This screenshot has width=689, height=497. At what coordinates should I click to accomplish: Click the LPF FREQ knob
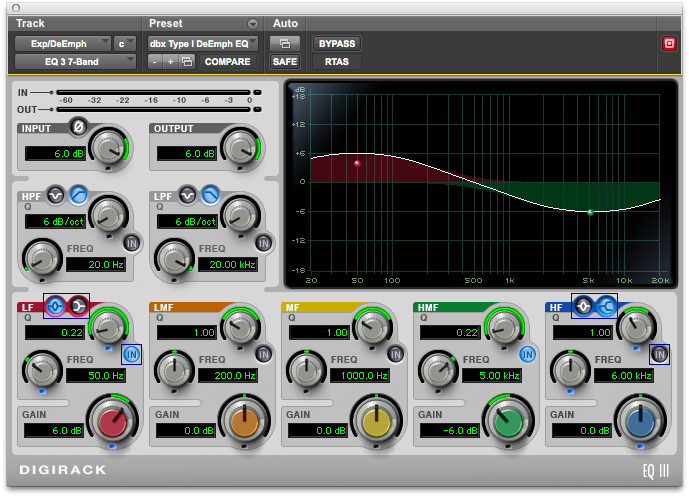tap(174, 259)
